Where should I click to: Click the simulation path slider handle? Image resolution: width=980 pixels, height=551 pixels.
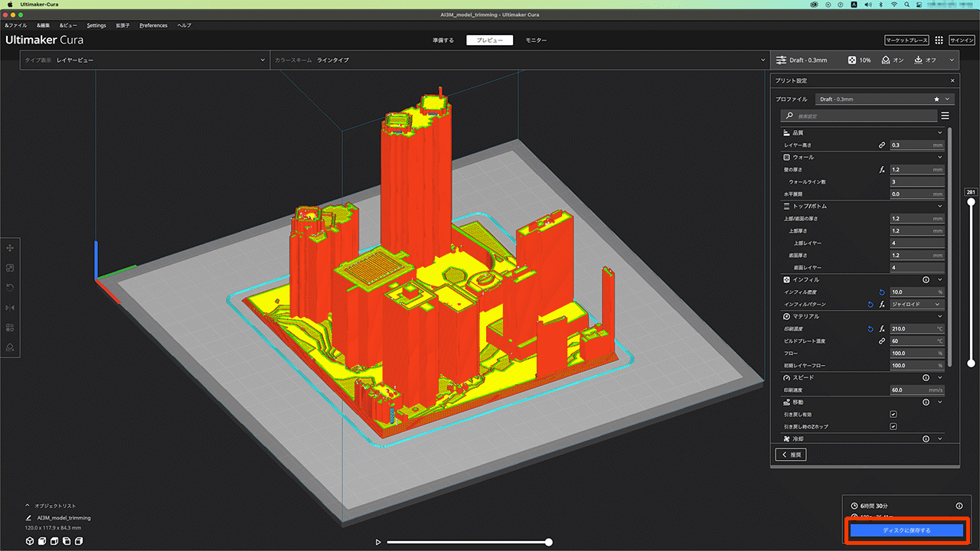point(549,542)
